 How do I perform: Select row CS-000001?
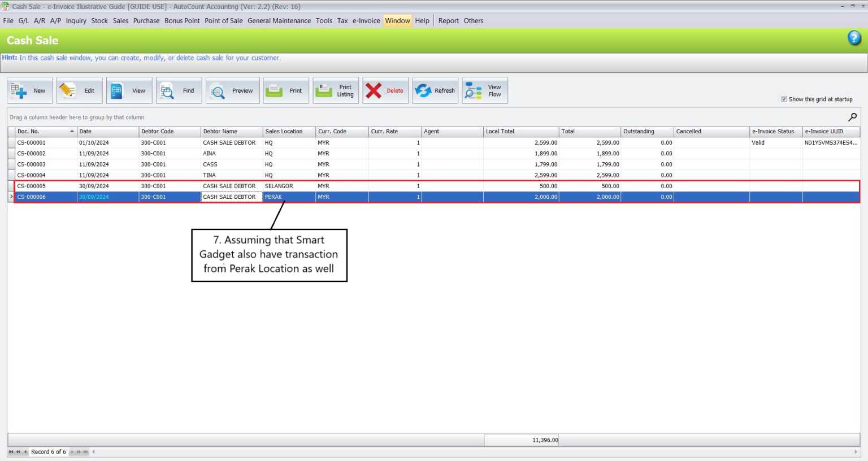click(435, 143)
